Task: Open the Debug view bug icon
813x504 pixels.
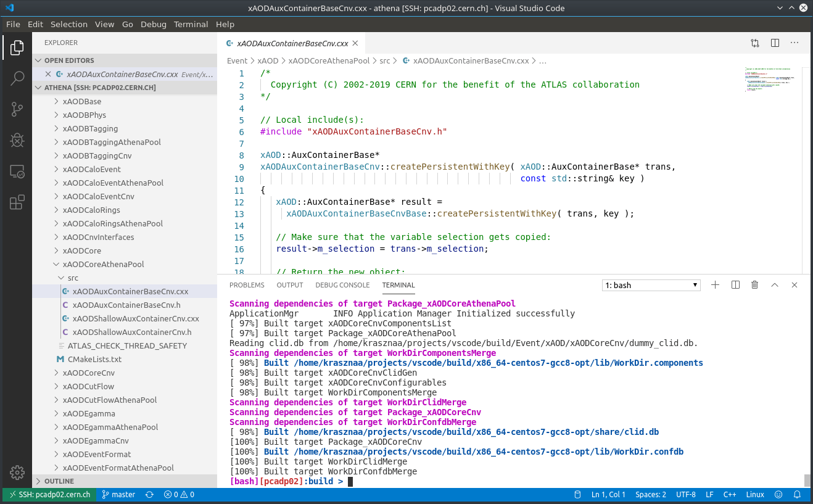Action: [17, 140]
